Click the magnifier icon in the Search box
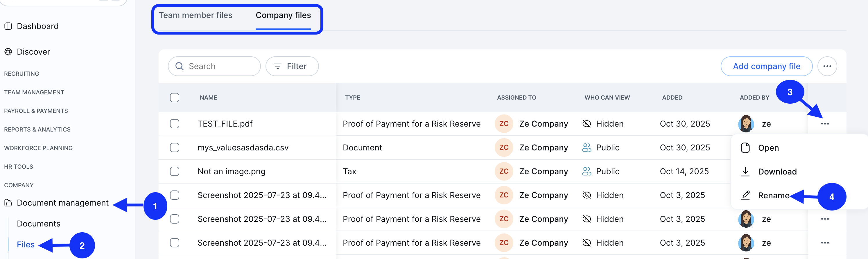 pyautogui.click(x=180, y=66)
